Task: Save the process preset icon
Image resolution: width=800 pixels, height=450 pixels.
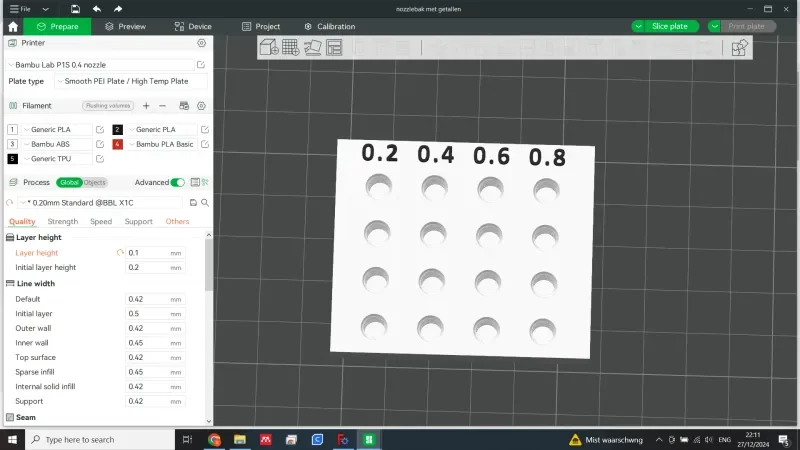Action: tap(193, 203)
